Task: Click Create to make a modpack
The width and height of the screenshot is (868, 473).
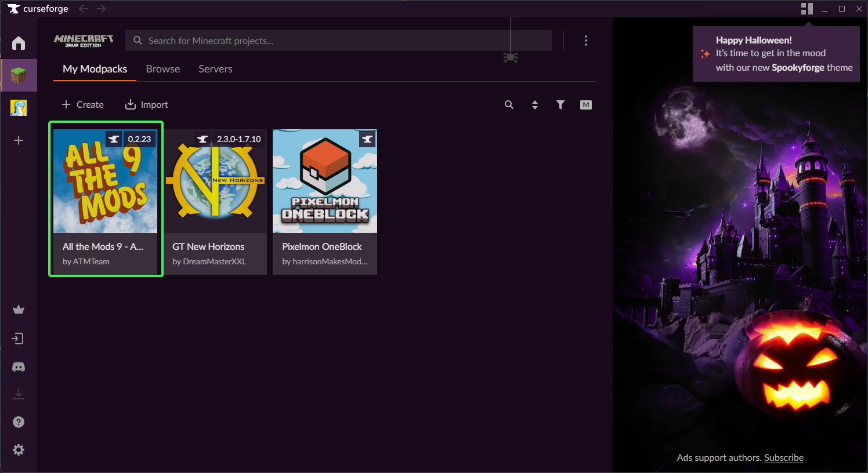Action: click(x=82, y=105)
